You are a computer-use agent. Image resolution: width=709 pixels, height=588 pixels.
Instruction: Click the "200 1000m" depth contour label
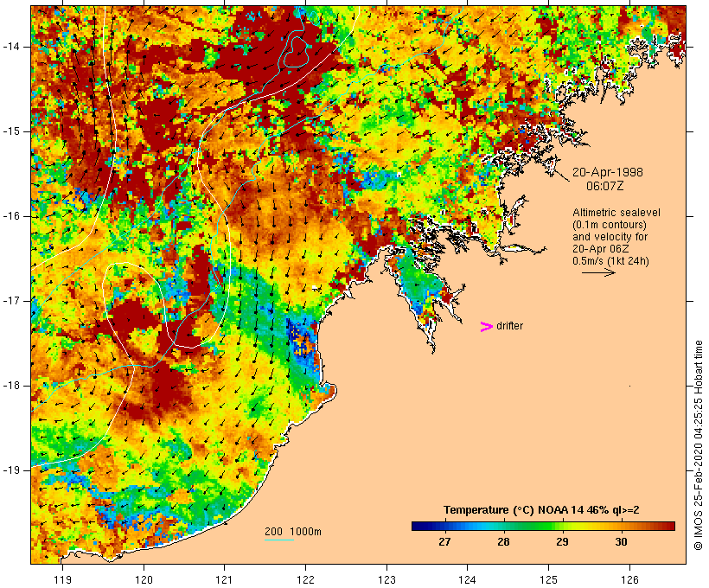coord(292,531)
